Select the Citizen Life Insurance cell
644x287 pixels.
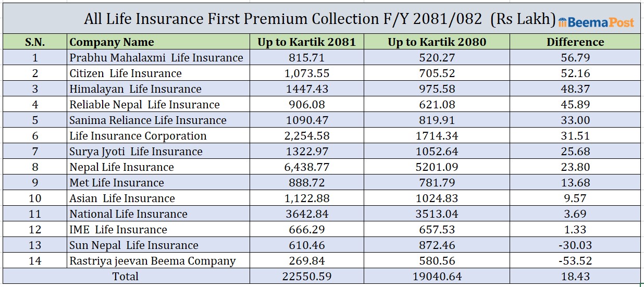tap(126, 73)
